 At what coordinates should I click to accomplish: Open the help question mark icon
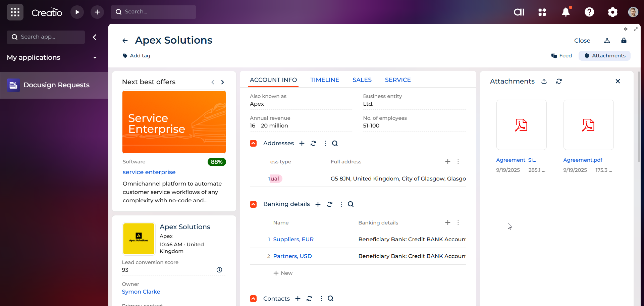(589, 12)
